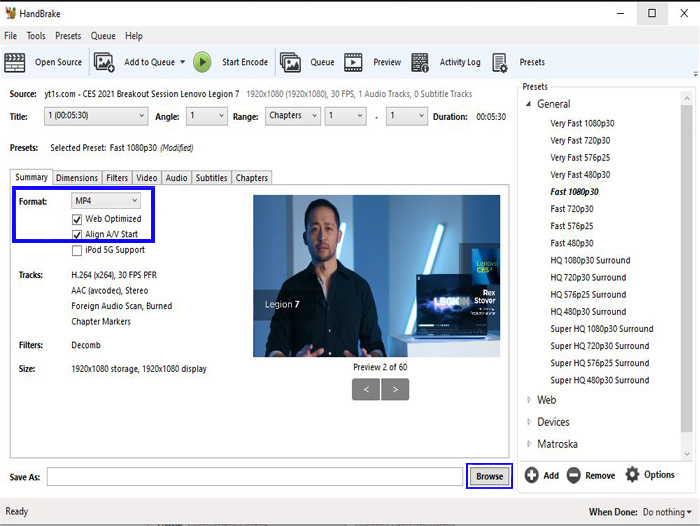Click the Remove preset minus icon

[574, 475]
